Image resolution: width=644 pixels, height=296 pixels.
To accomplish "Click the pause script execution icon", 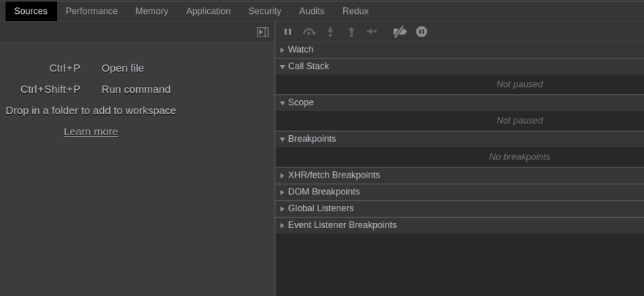I will [288, 32].
